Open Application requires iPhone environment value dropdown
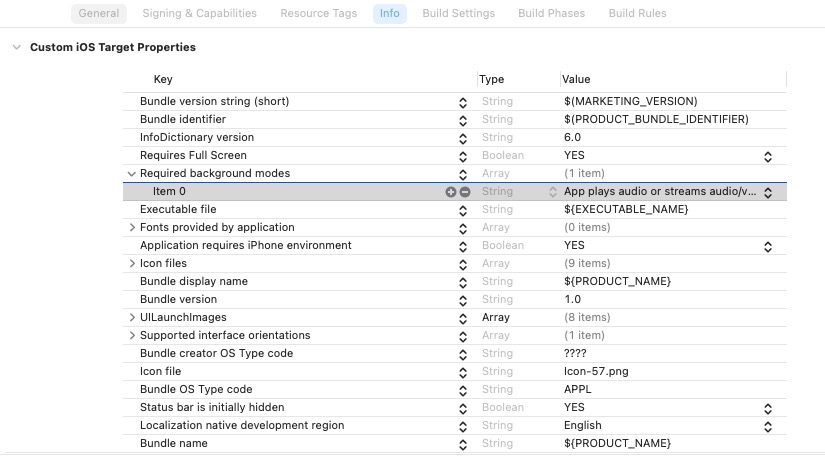Viewport: 825px width, 456px height. pyautogui.click(x=768, y=246)
